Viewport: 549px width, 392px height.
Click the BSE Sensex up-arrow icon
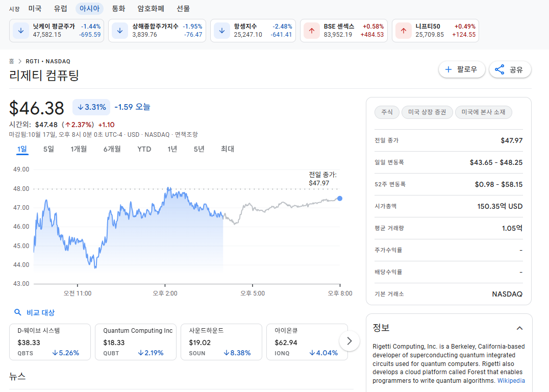point(312,31)
